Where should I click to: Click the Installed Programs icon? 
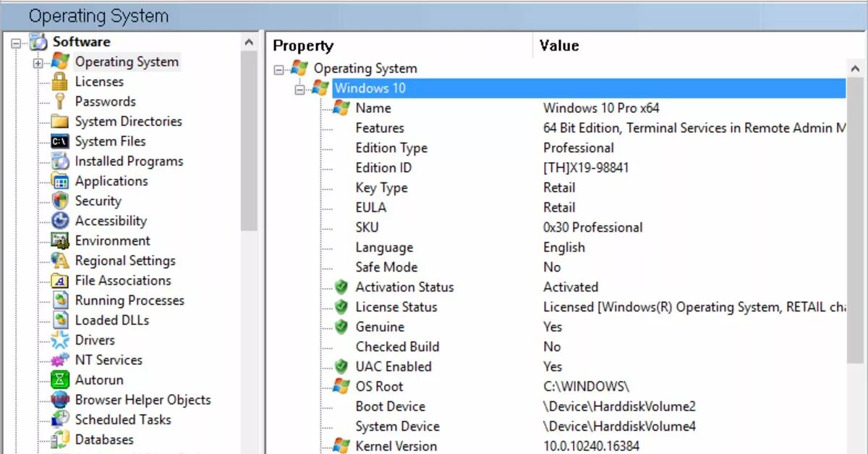[61, 161]
